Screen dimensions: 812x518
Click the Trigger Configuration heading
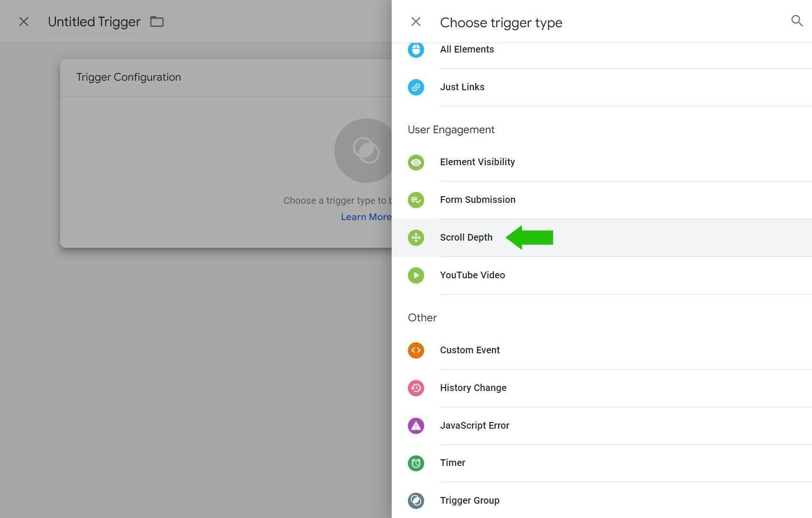point(128,77)
